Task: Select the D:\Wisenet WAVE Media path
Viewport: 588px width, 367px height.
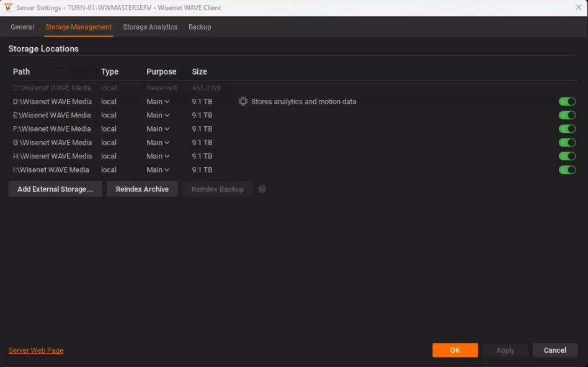Action: click(x=52, y=101)
